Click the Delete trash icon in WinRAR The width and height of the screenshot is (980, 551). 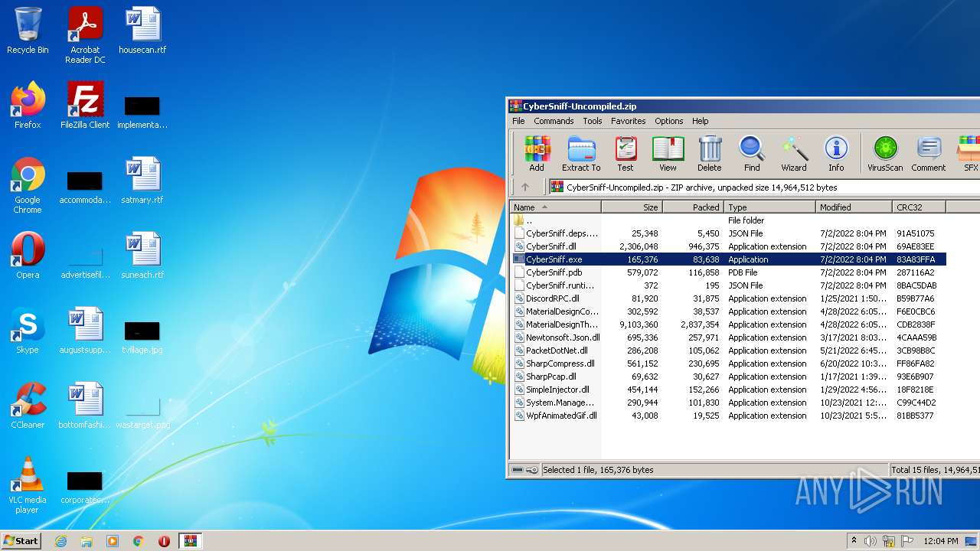710,154
